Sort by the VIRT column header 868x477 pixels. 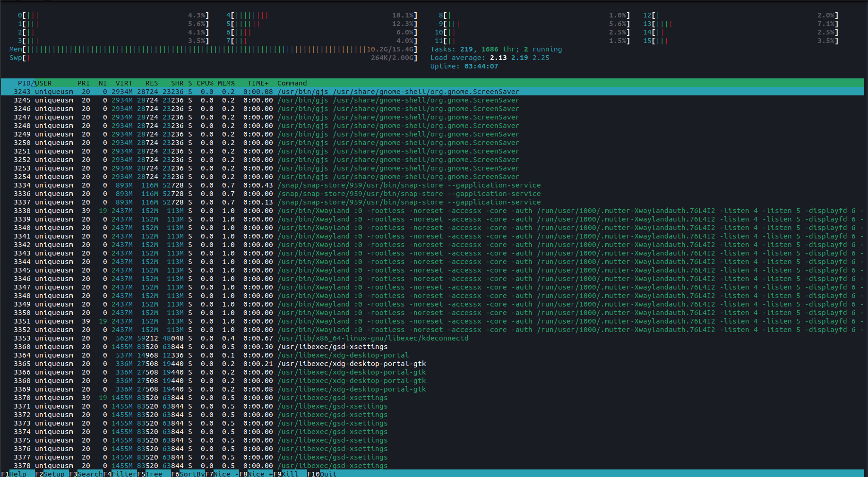pos(124,83)
